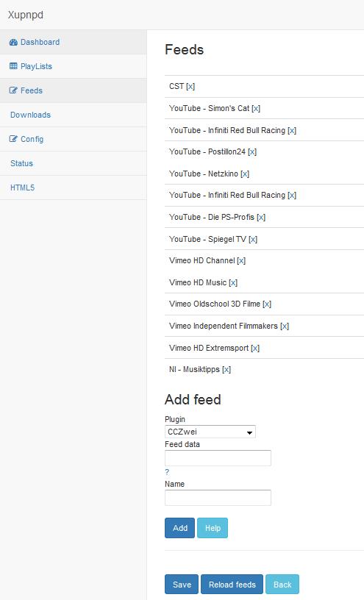Image resolution: width=364 pixels, height=600 pixels.
Task: Click the Name input field
Action: pyautogui.click(x=218, y=498)
